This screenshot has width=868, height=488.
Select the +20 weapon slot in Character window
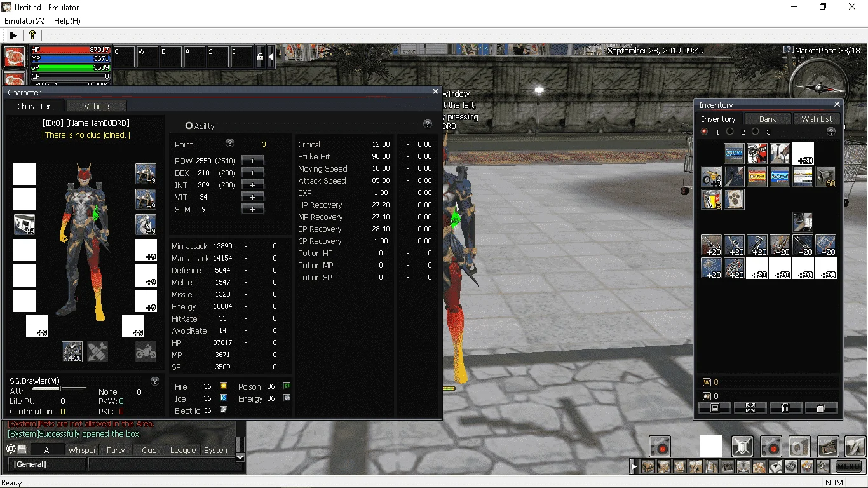(x=72, y=351)
